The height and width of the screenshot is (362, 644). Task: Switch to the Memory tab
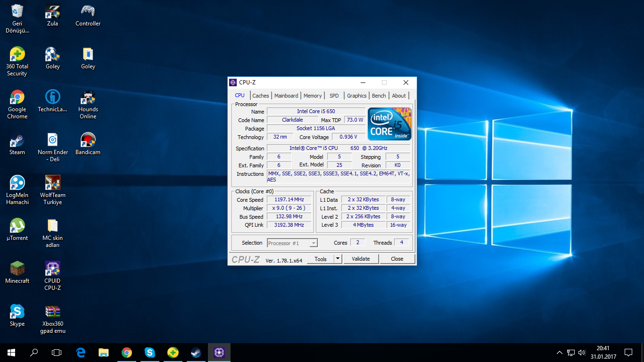[x=313, y=95]
